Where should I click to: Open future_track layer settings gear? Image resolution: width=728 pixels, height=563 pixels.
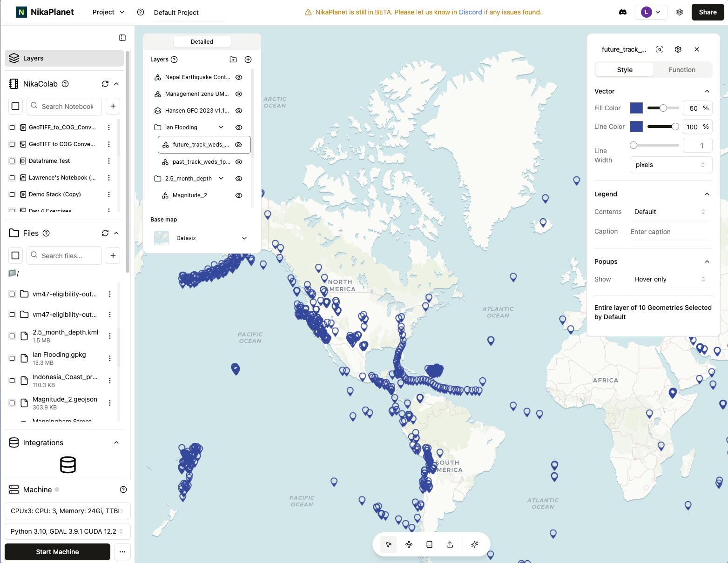click(x=678, y=49)
